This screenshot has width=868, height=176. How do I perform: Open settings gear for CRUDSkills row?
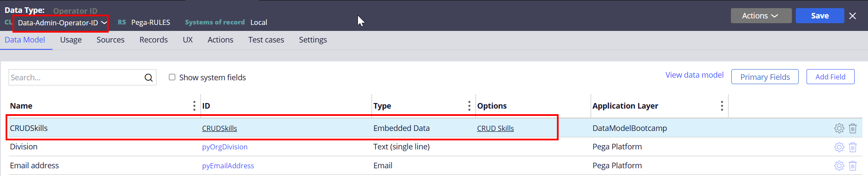[x=839, y=128]
